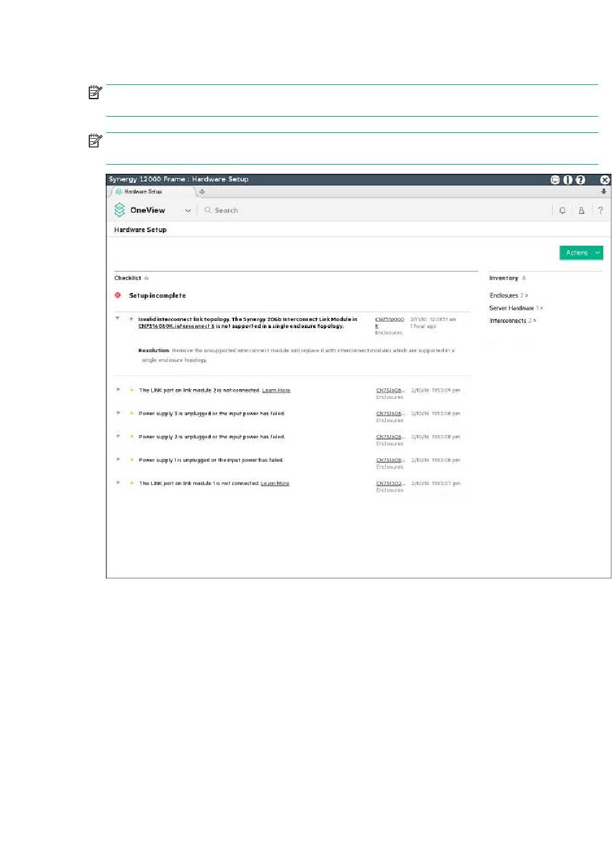Open Learn More for link module 2
616x843 pixels.
(276, 390)
